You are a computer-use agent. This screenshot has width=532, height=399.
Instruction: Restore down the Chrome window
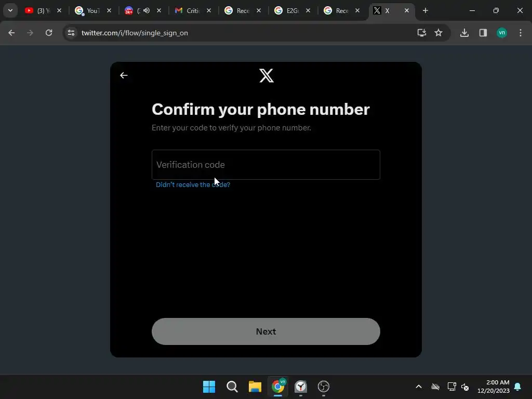point(496,10)
